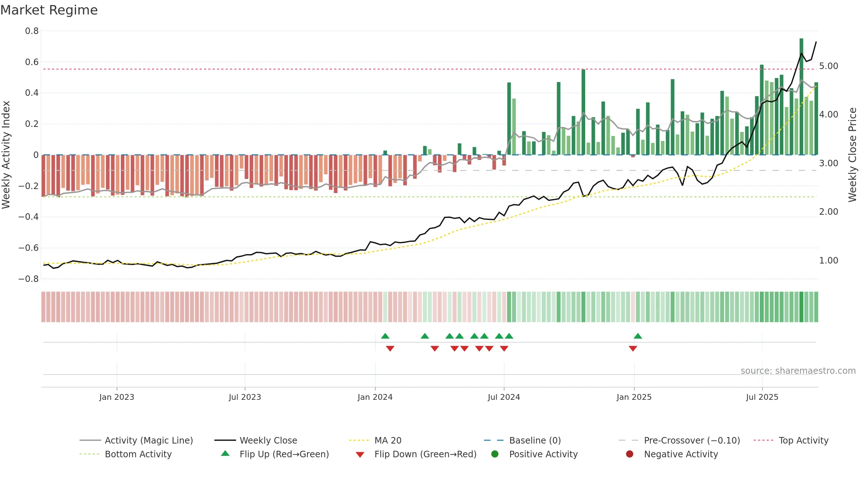Toggle the Top Activity legend entry
The image size is (868, 488).
[791, 440]
